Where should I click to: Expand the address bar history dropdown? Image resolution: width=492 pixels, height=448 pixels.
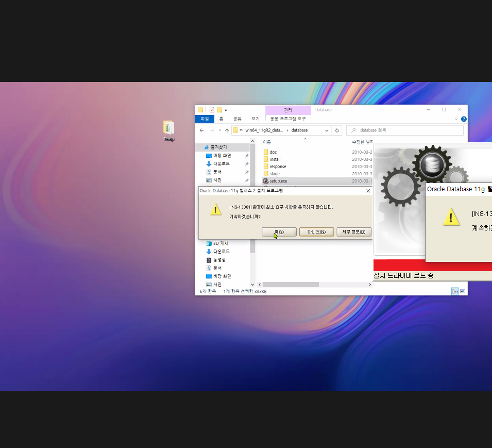click(x=327, y=130)
